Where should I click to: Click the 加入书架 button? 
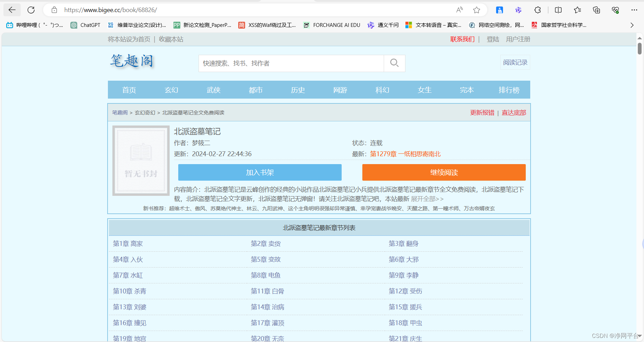(x=260, y=172)
